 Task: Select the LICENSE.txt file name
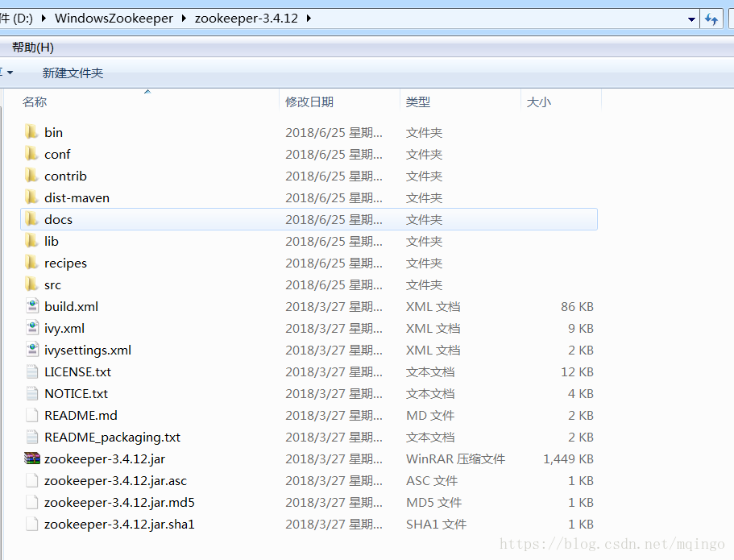77,371
